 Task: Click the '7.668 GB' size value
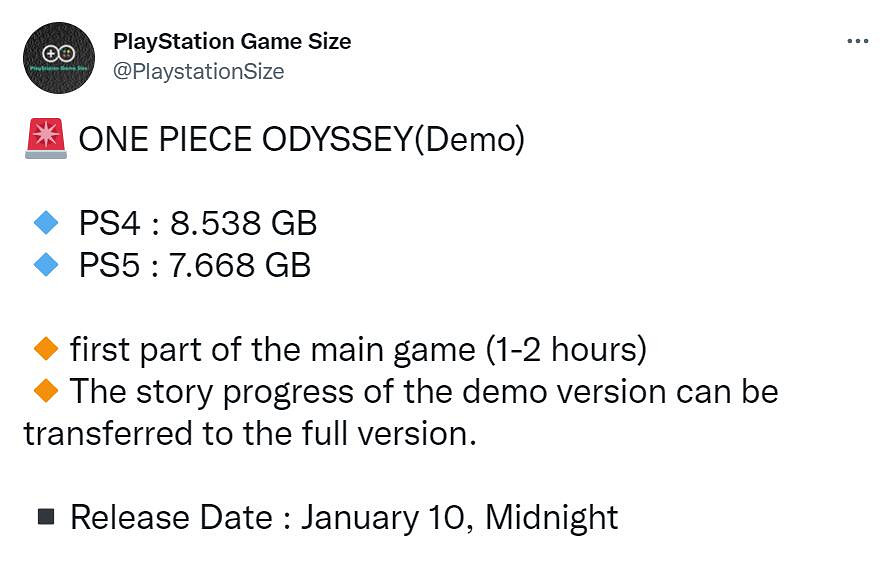tap(240, 266)
